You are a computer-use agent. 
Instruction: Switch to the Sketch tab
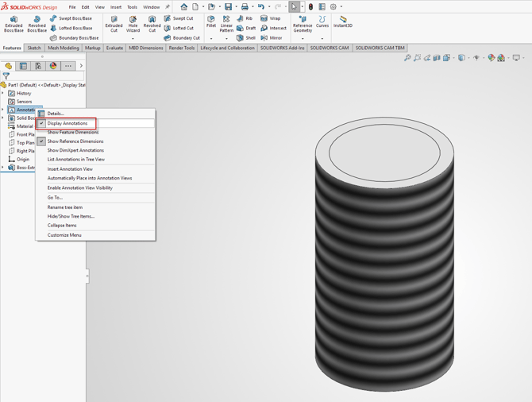[34, 48]
